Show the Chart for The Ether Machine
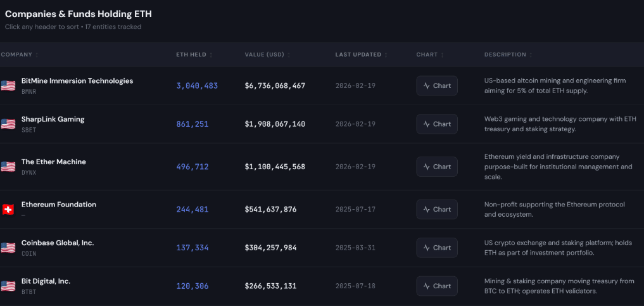Image resolution: width=644 pixels, height=306 pixels. [x=437, y=167]
